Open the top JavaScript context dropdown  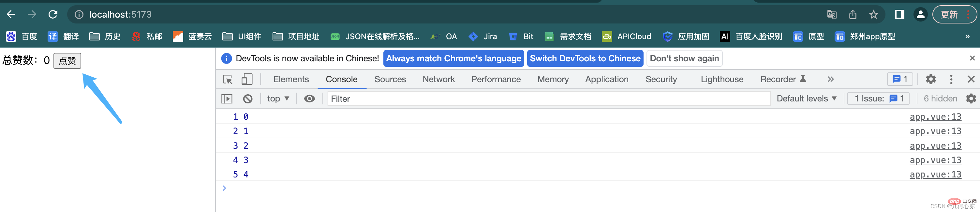pyautogui.click(x=278, y=98)
